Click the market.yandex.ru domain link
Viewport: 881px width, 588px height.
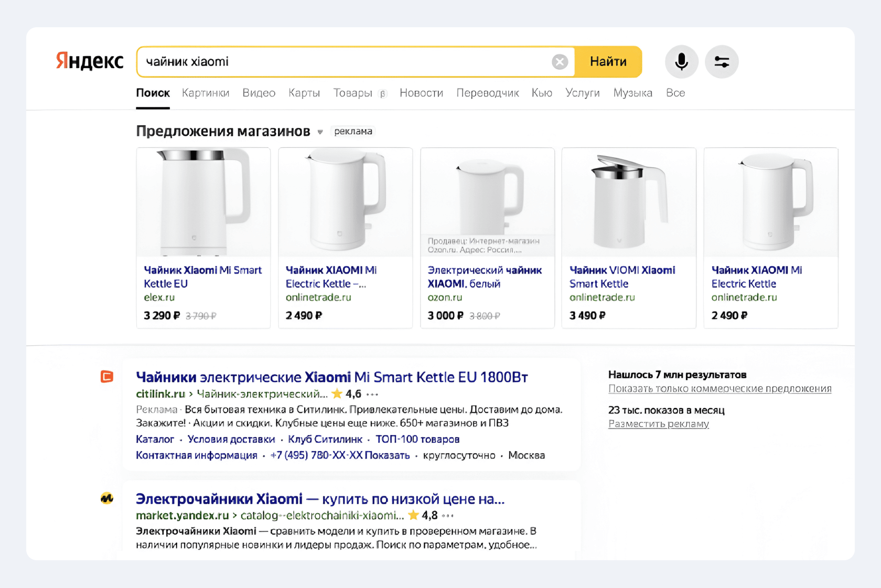[182, 516]
